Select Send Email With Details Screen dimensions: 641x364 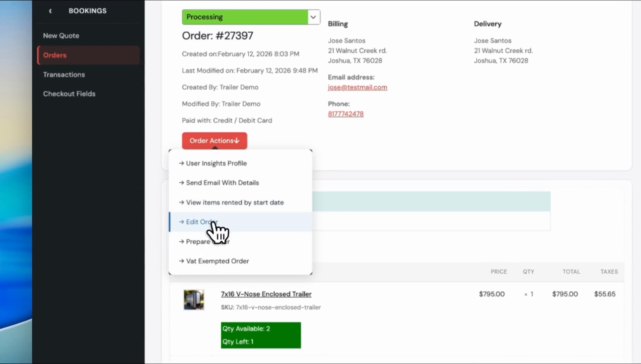(222, 183)
